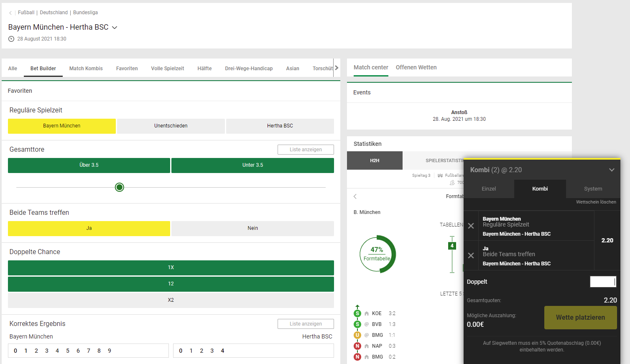This screenshot has width=630, height=364.
Task: Click Wette platzieren button
Action: [580, 318]
